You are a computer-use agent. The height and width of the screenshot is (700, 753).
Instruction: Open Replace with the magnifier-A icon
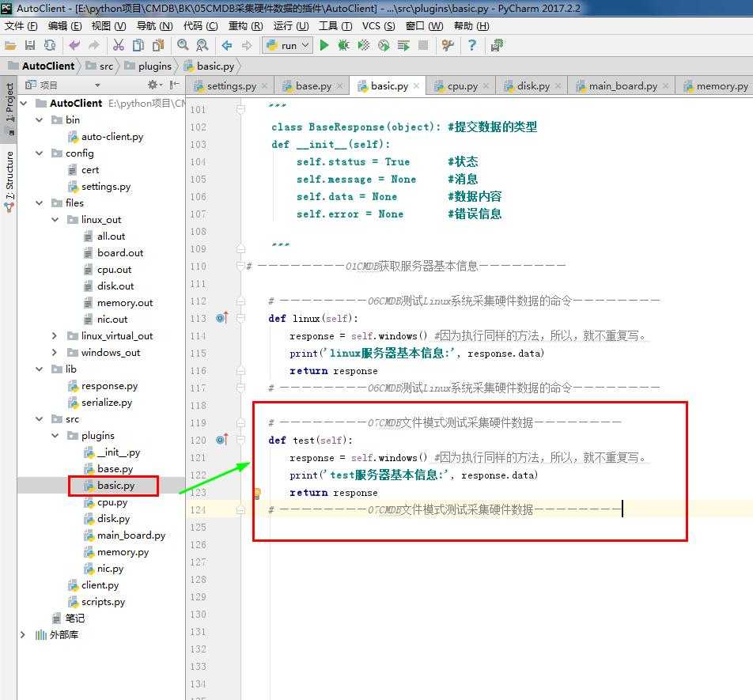tap(202, 46)
